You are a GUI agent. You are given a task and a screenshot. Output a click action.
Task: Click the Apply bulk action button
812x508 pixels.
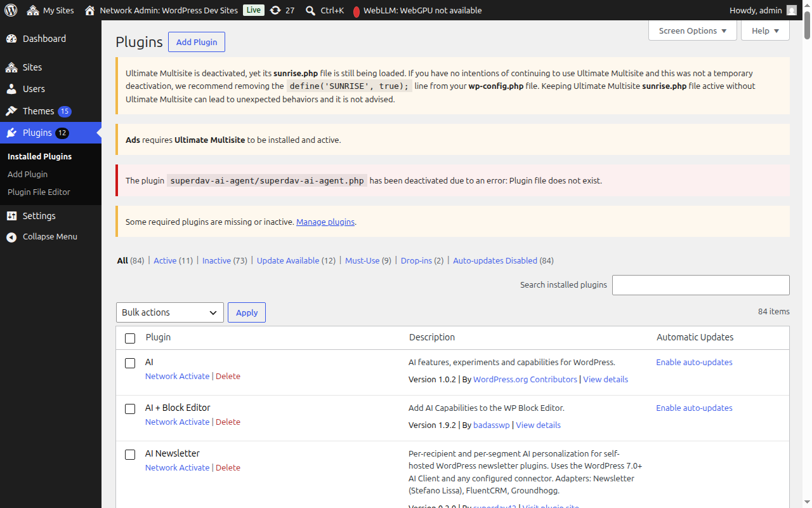[x=247, y=312]
